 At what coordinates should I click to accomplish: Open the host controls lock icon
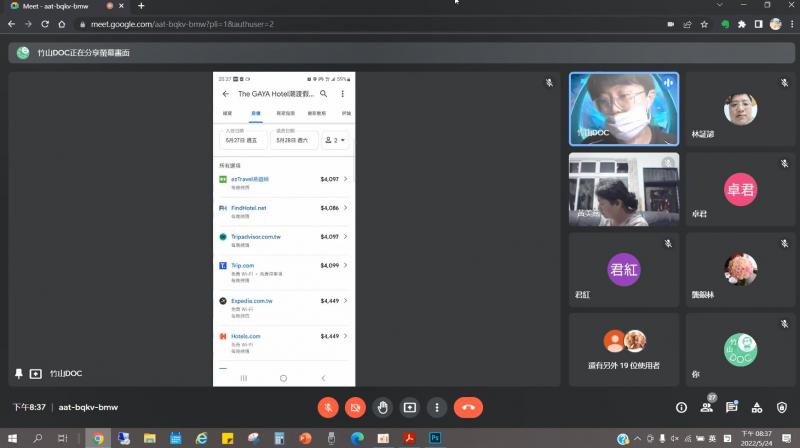[782, 407]
